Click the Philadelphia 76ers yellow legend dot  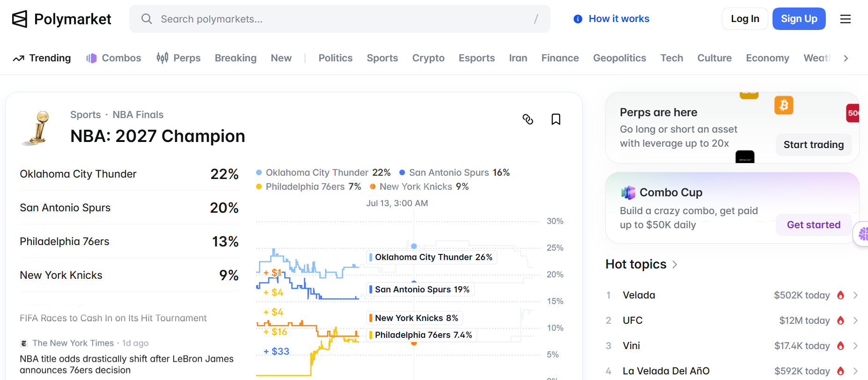click(259, 187)
